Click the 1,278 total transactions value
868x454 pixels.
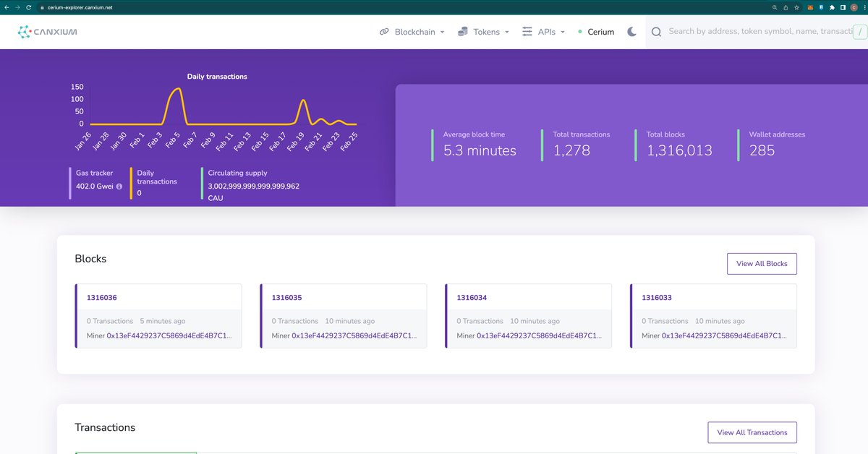(x=571, y=150)
